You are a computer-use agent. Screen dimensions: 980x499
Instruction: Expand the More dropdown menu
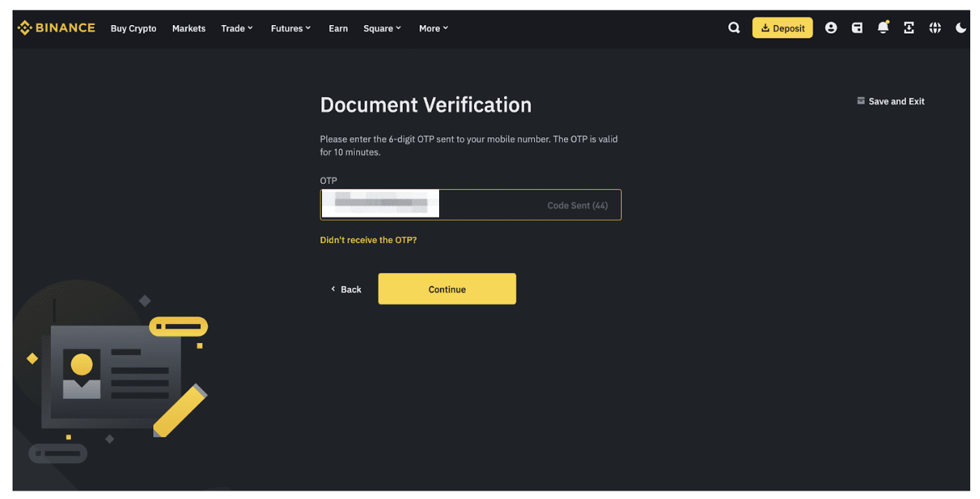pos(434,29)
